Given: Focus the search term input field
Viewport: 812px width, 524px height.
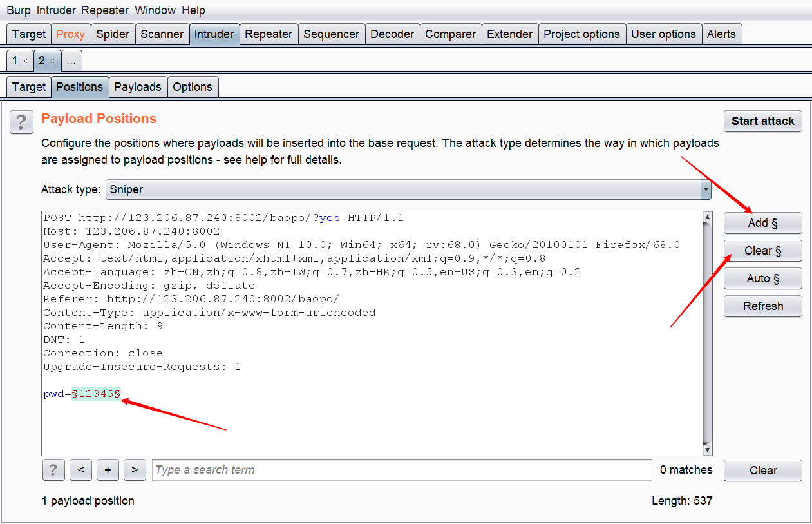Looking at the screenshot, I should 402,470.
